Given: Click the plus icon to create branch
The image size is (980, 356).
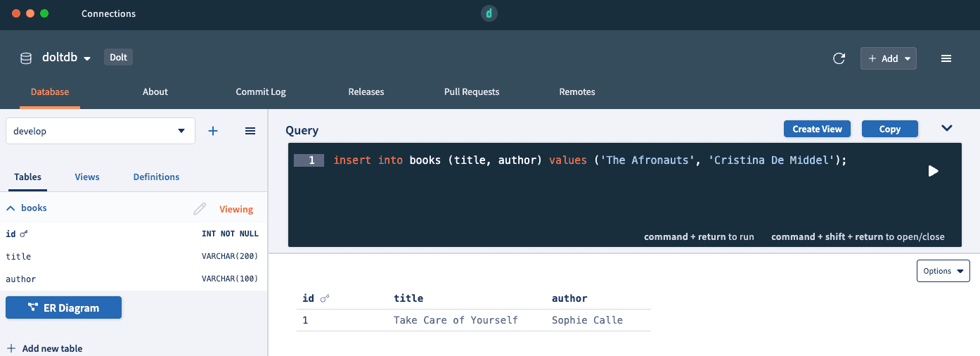Looking at the screenshot, I should coord(213,131).
